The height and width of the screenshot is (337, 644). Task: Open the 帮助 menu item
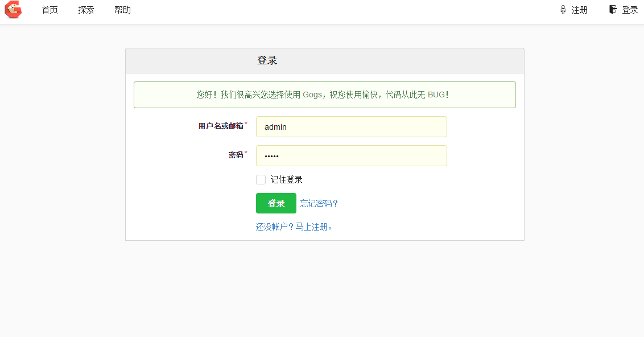(122, 10)
